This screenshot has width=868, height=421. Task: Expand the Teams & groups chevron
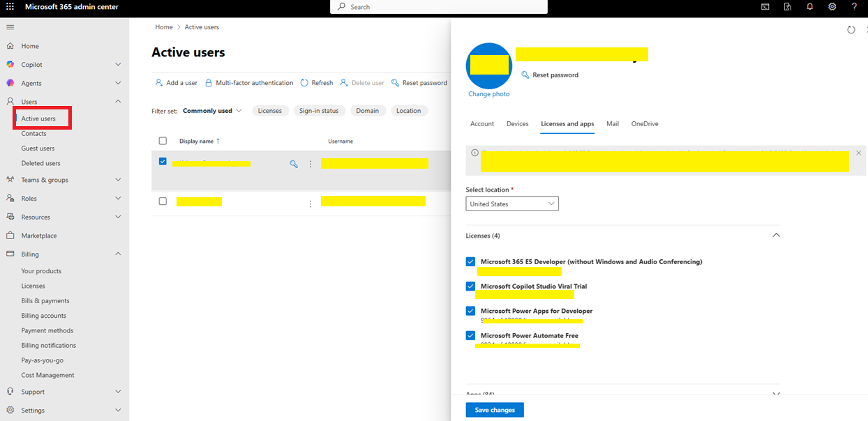pos(118,180)
